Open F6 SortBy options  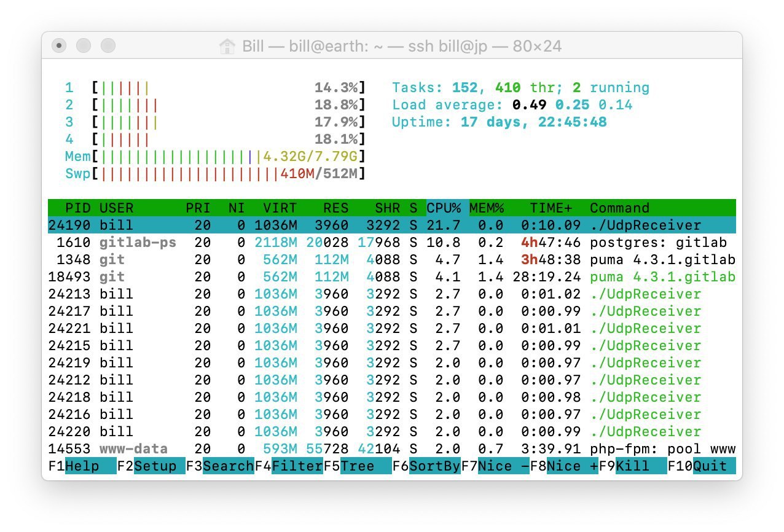point(426,466)
